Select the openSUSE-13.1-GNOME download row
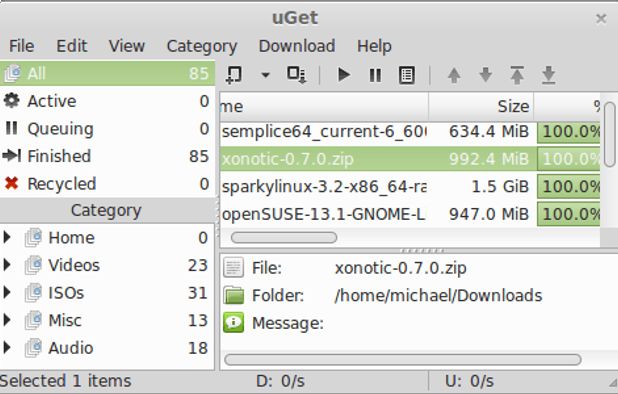The image size is (618, 394). pyautogui.click(x=410, y=214)
